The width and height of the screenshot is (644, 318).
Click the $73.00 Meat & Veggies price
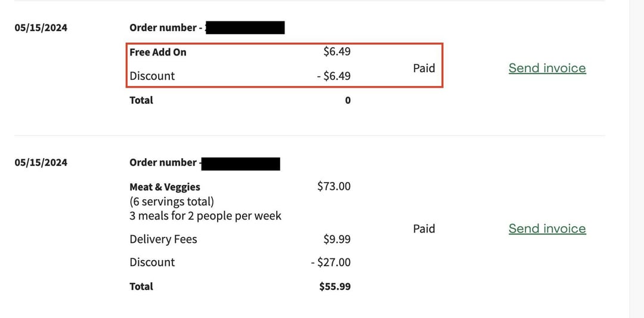pos(334,186)
